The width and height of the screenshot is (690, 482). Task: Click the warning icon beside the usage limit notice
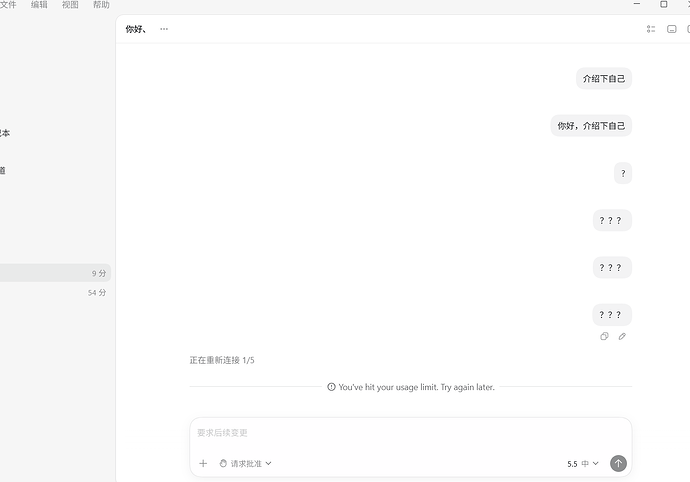331,387
